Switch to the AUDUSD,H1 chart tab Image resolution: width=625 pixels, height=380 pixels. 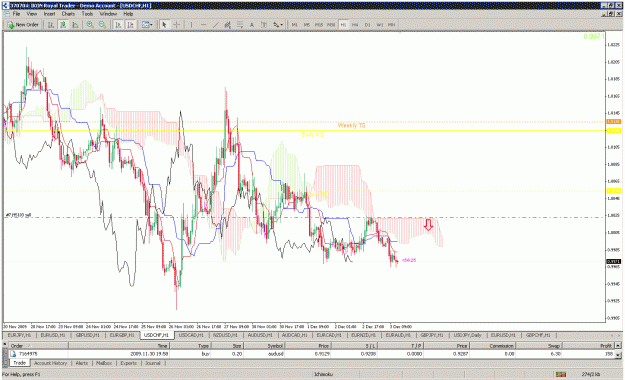[260, 335]
